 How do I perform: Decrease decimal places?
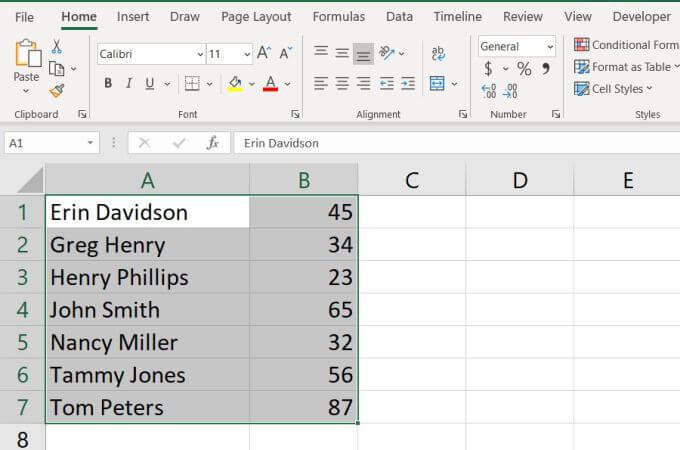(x=510, y=91)
